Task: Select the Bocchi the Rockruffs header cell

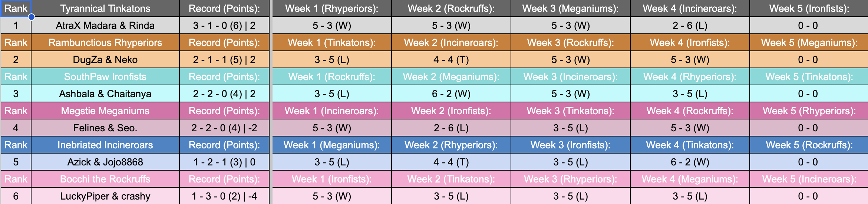Action: [105, 179]
